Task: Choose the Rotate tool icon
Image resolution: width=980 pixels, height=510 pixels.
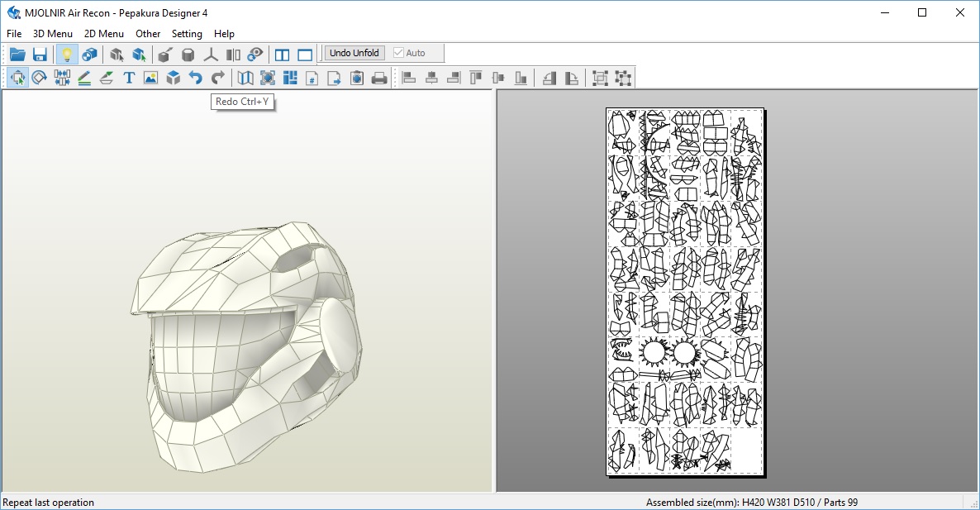Action: pyautogui.click(x=40, y=78)
